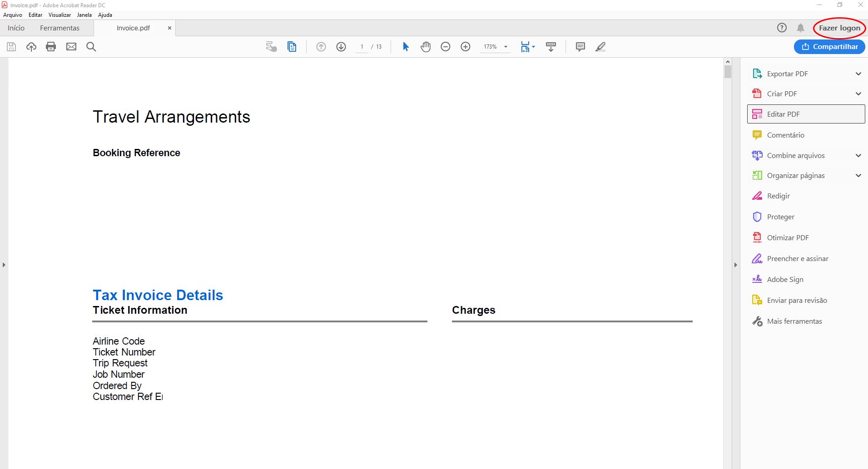Expand the Organizar páginas chevron
The height and width of the screenshot is (469, 868).
pyautogui.click(x=858, y=175)
